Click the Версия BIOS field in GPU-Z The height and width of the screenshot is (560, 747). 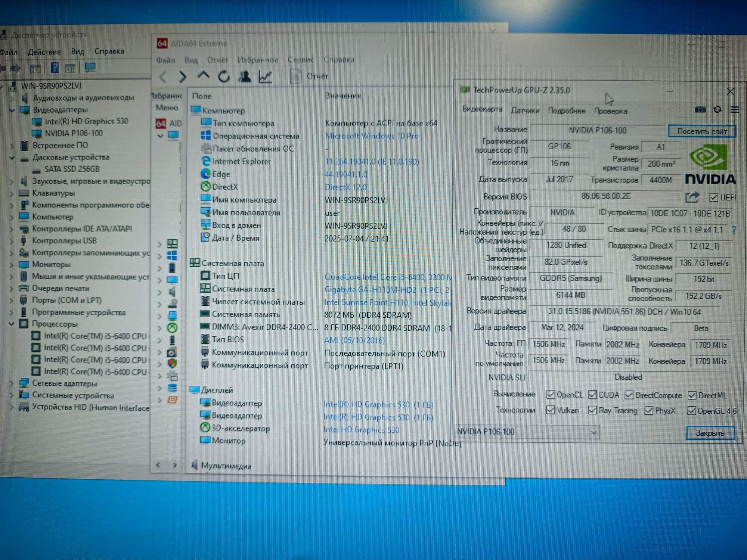pos(605,196)
